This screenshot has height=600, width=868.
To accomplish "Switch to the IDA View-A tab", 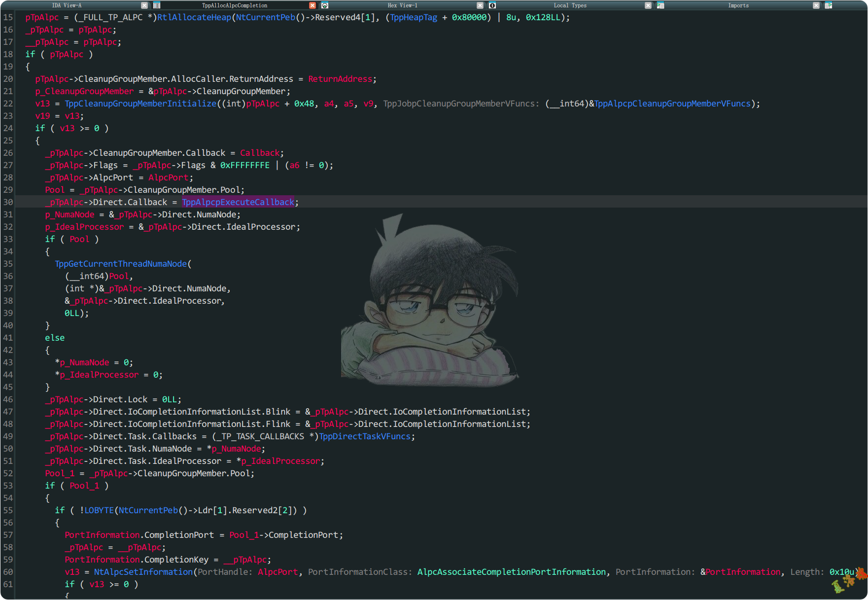I will (x=67, y=5).
